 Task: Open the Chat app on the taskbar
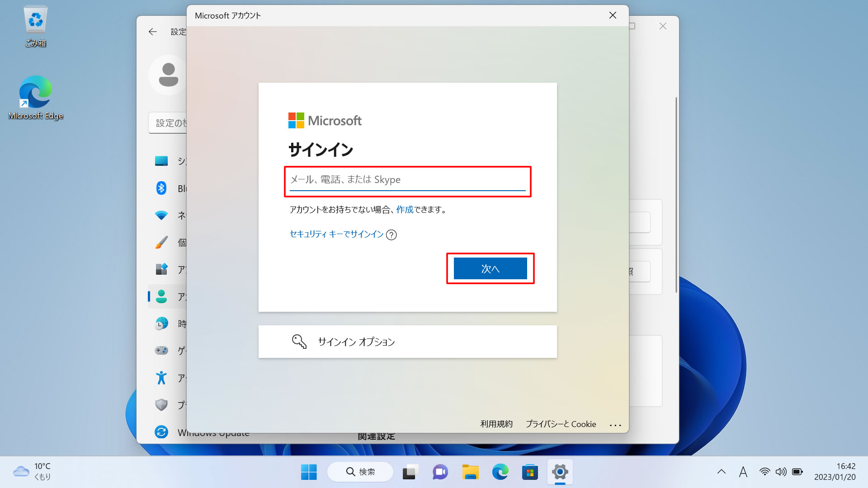pos(440,472)
